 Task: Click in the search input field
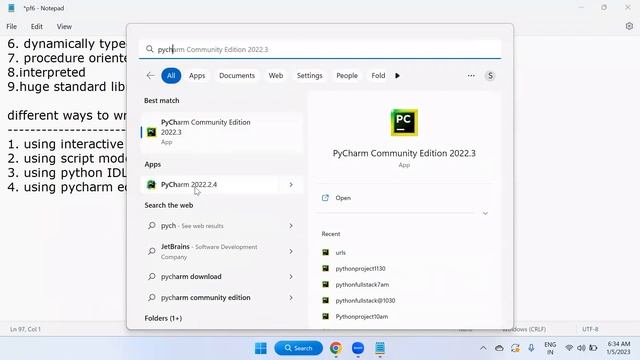click(320, 49)
